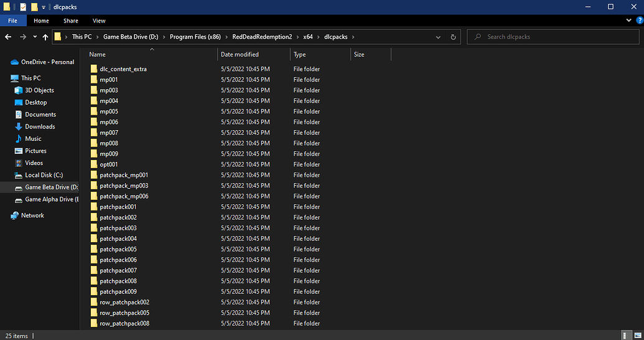The image size is (644, 340).
Task: Click the Properties quick access icon
Action: [23, 7]
